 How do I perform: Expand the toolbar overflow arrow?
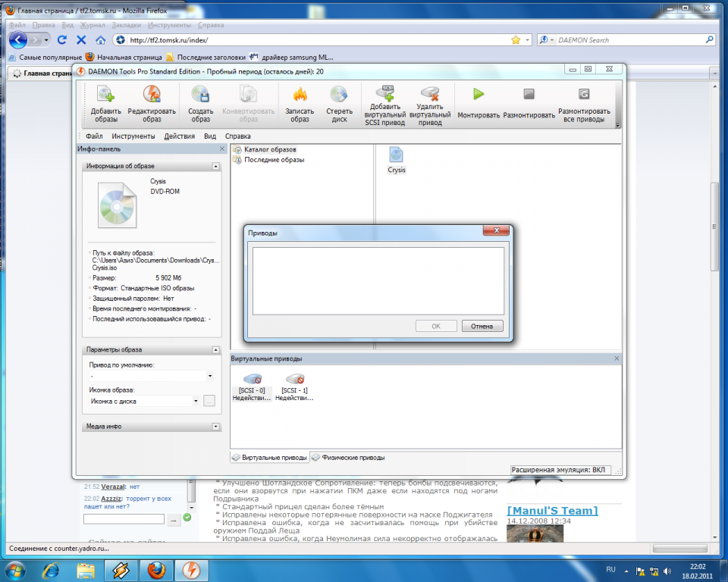point(617,125)
